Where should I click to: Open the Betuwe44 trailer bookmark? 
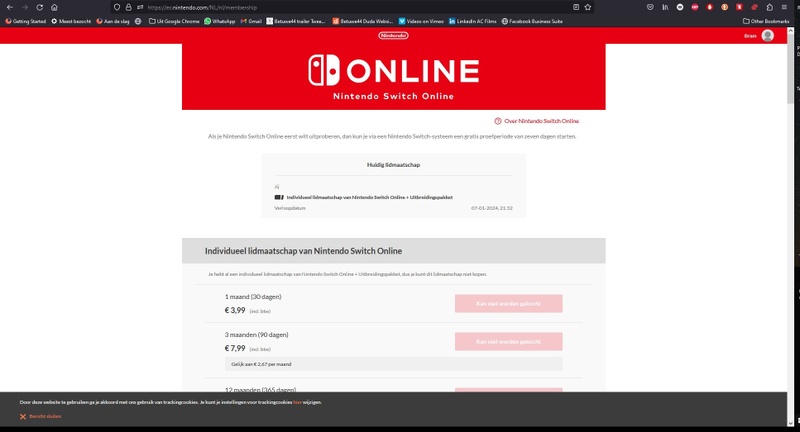(296, 21)
